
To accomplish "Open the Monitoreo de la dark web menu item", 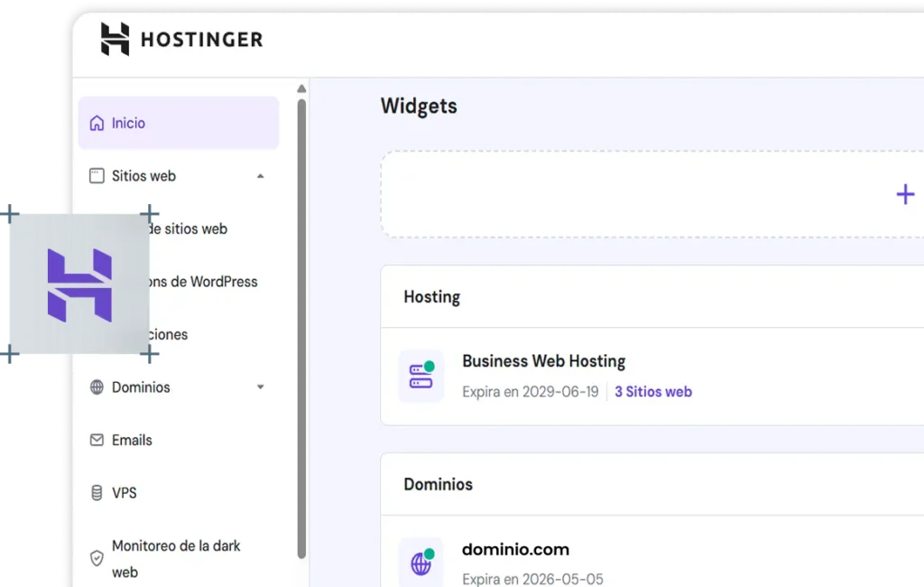I will click(x=176, y=558).
